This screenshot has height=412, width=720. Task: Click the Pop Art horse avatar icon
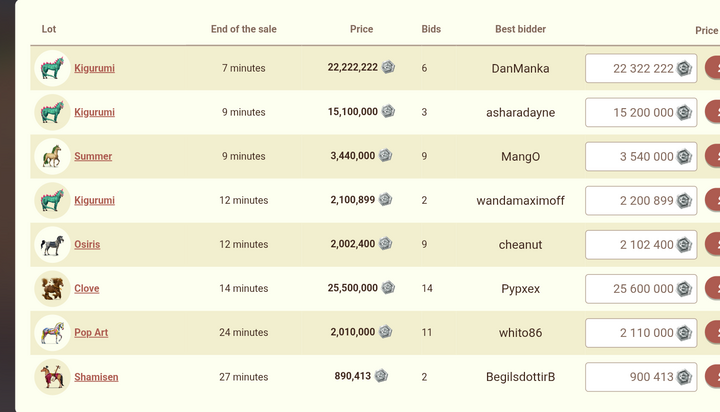pyautogui.click(x=51, y=332)
